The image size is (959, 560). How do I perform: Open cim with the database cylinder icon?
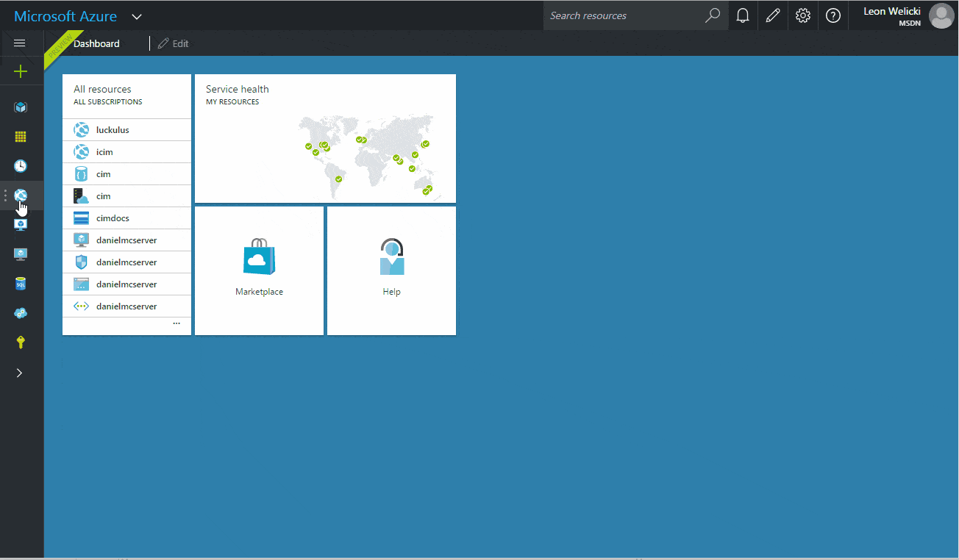tap(126, 174)
